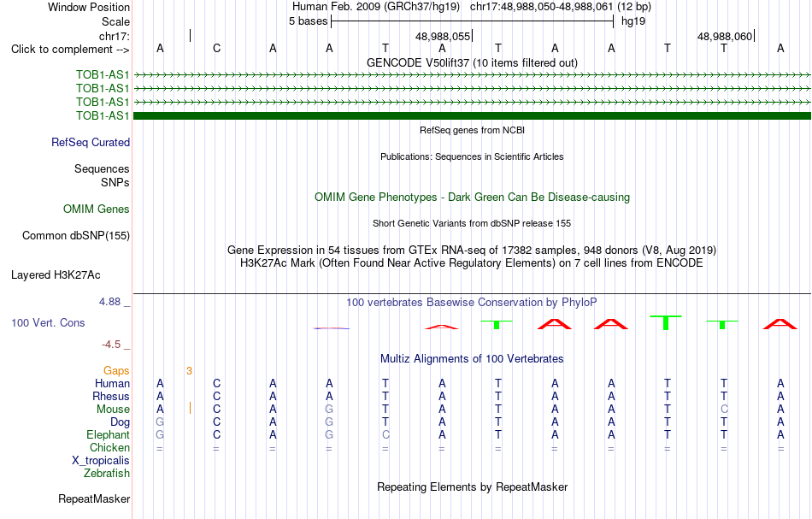Click GENCODE V50lift37 track title
Screen dimensions: 812x519
coord(472,62)
